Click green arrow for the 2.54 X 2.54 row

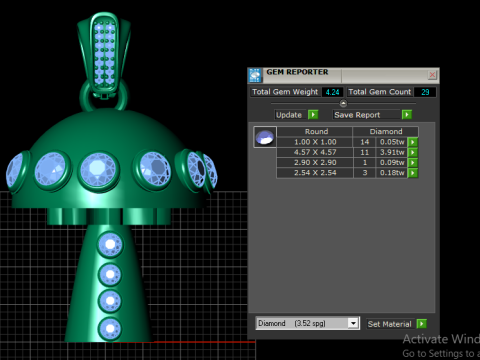(413, 173)
